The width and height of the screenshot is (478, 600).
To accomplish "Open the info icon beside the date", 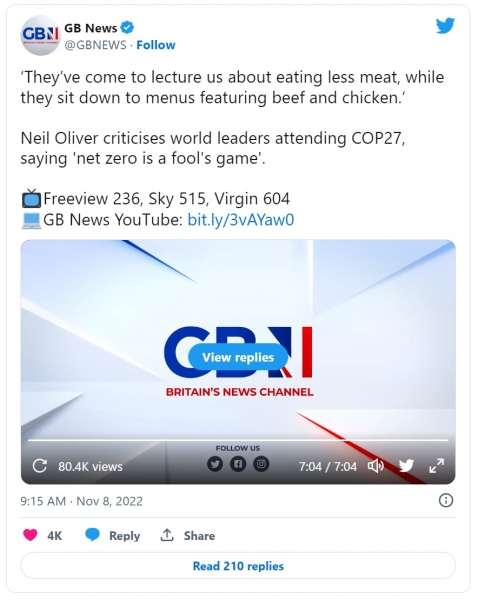I will coord(446,500).
